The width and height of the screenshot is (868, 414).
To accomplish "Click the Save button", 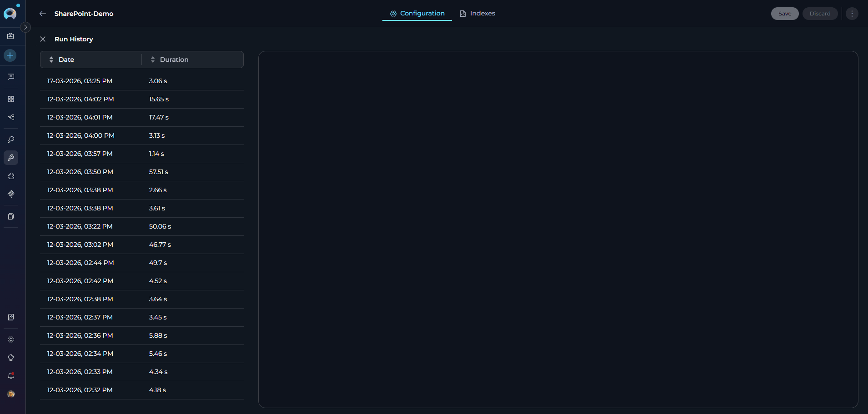I will (x=785, y=14).
